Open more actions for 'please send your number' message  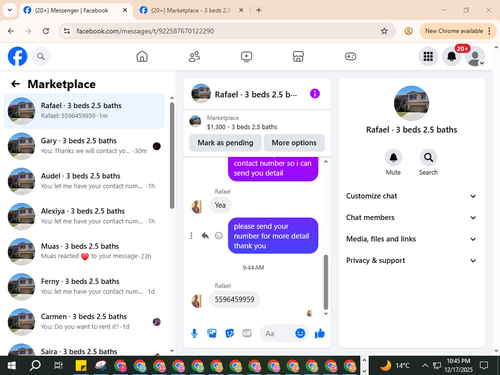tap(191, 236)
